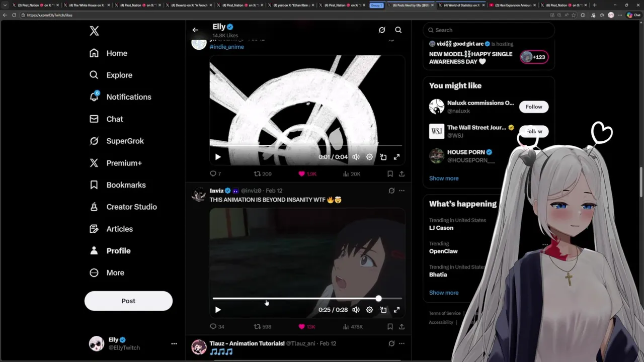
Task: Click the Grok icon in profile header
Action: tap(382, 30)
